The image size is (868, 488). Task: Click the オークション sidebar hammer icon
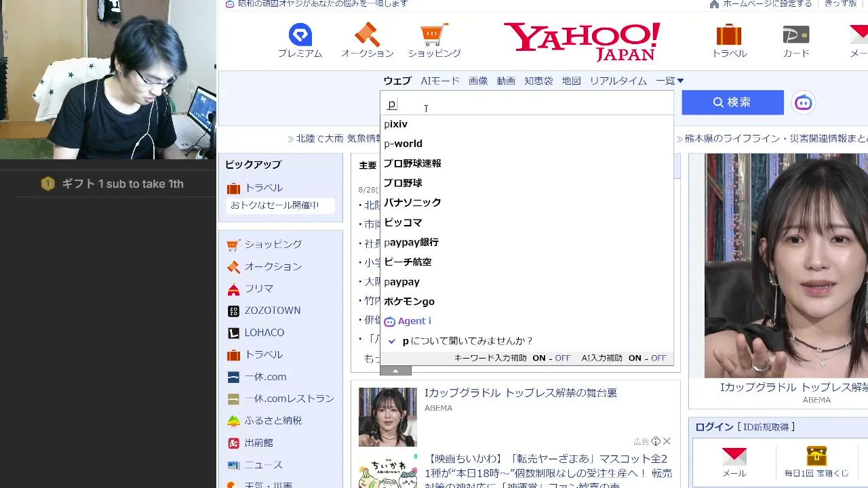pyautogui.click(x=234, y=267)
